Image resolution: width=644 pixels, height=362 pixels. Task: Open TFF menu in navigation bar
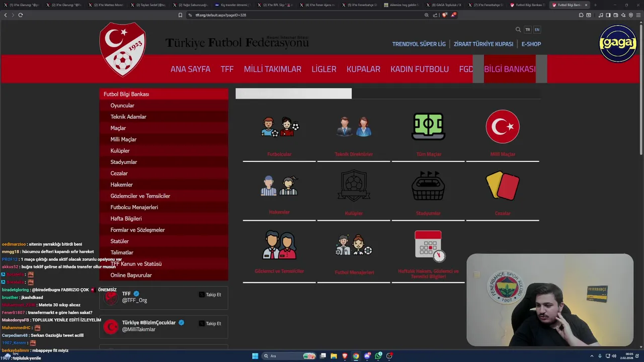[227, 69]
